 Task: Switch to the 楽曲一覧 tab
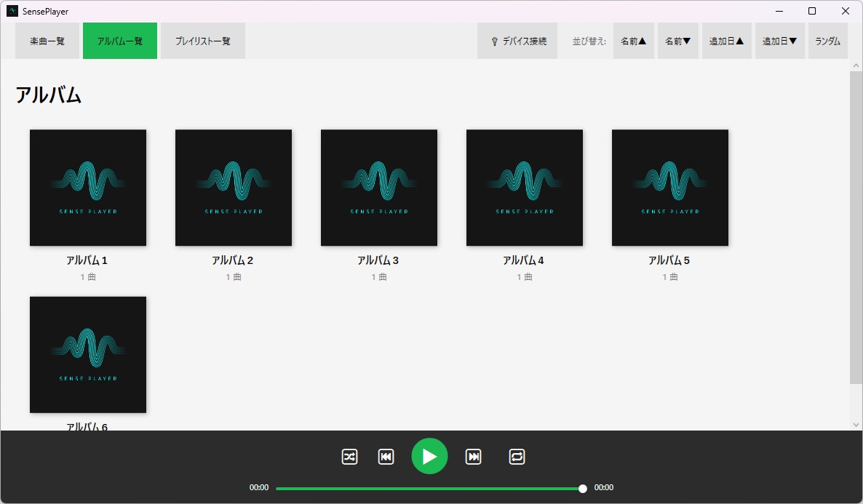(x=47, y=41)
